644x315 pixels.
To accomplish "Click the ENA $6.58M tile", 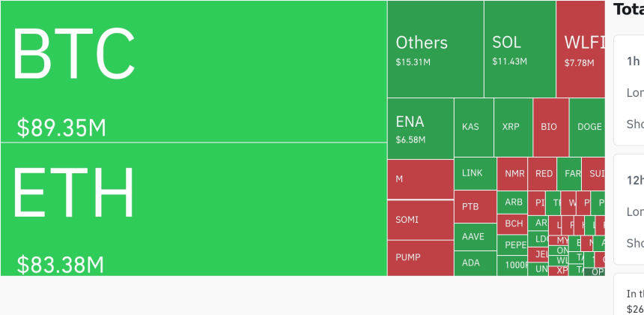I will tap(420, 127).
